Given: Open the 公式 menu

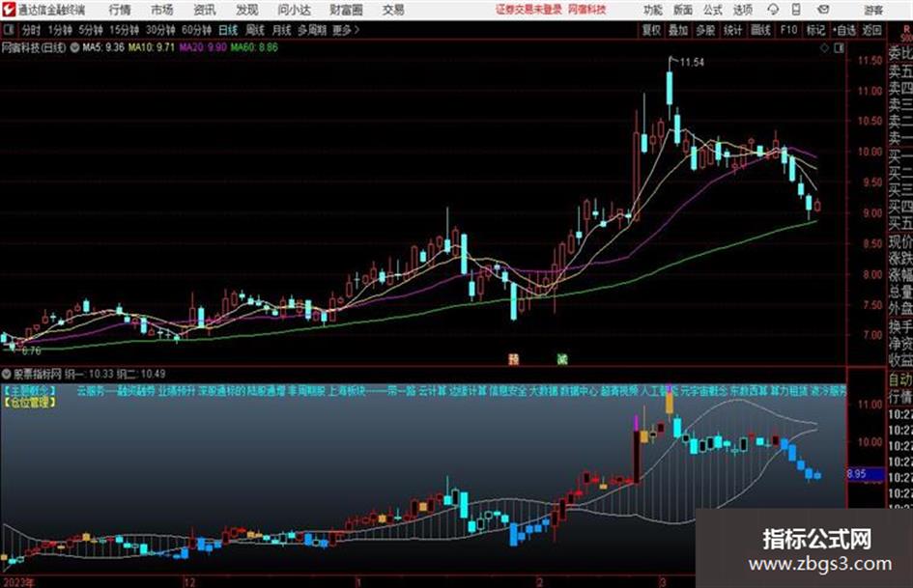Looking at the screenshot, I should tap(713, 10).
